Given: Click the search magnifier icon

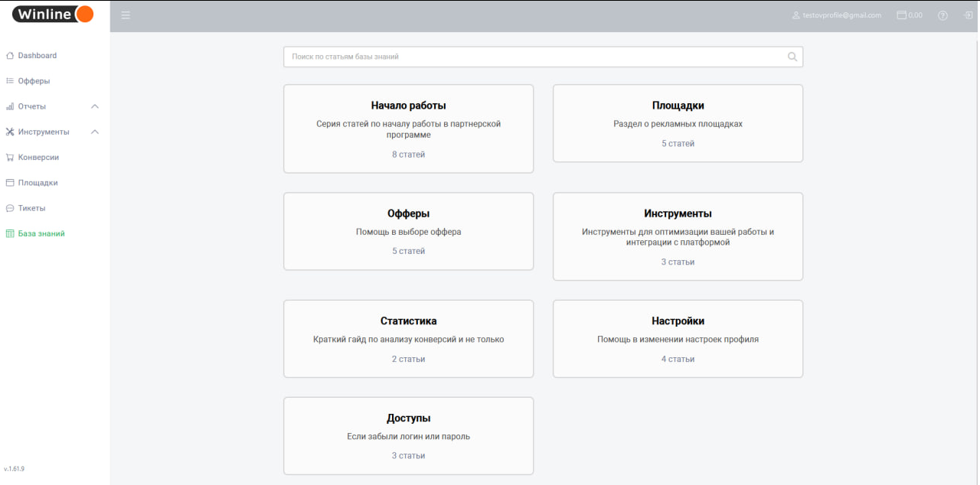Looking at the screenshot, I should [x=792, y=57].
